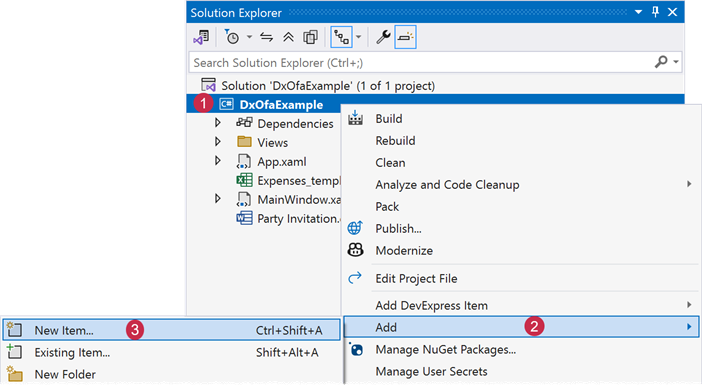Select the DxOfaExample project node
The width and height of the screenshot is (702, 386).
[281, 105]
